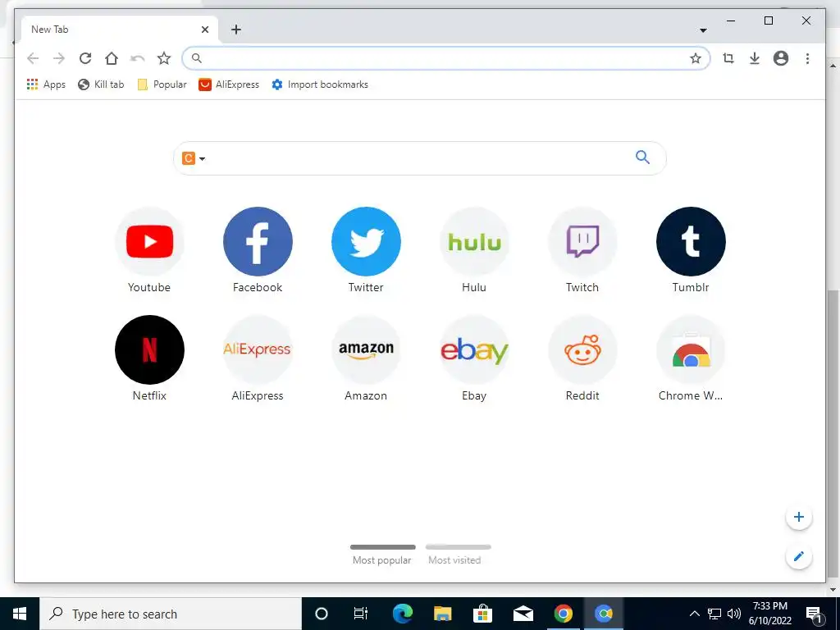Open the volume control in tray
This screenshot has height=630, width=840.
point(734,614)
